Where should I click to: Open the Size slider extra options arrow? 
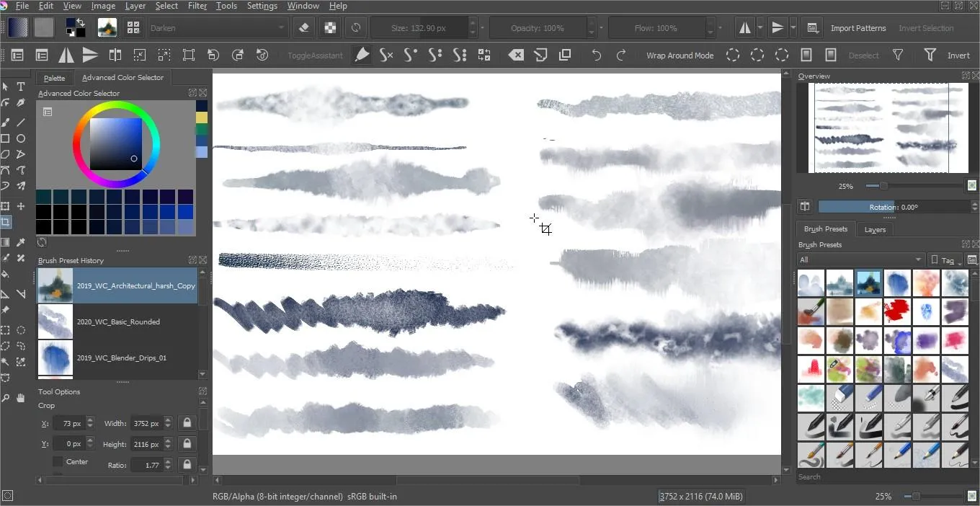tap(482, 28)
